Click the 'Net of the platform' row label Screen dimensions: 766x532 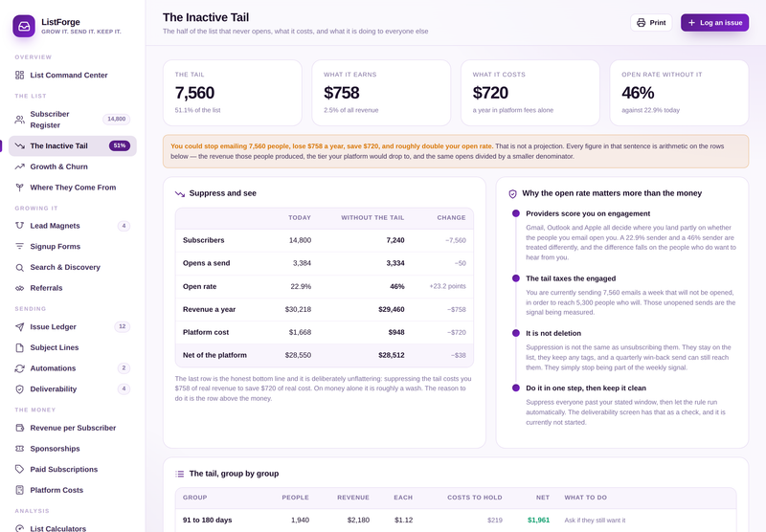pos(214,355)
